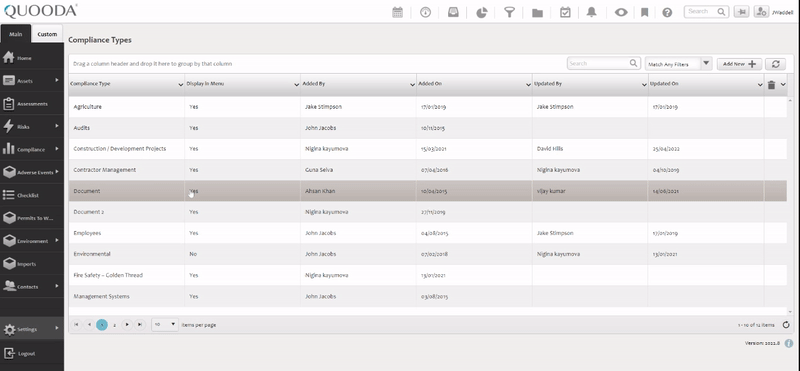Click Logout in the sidebar
Viewport: 800px width, 371px height.
pyautogui.click(x=32, y=353)
